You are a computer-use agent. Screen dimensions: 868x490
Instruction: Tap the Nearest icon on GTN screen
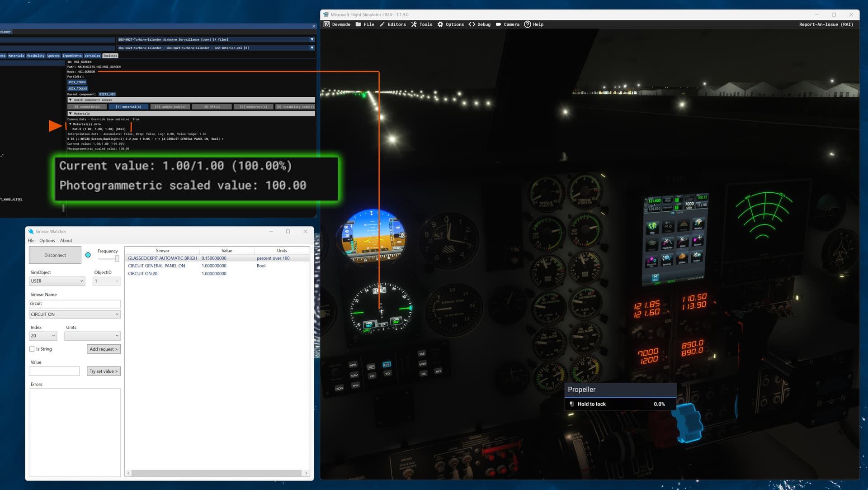coord(698,241)
